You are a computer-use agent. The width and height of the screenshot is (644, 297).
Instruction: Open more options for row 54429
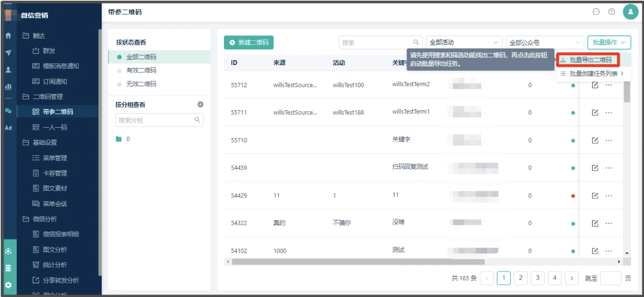[x=609, y=196]
